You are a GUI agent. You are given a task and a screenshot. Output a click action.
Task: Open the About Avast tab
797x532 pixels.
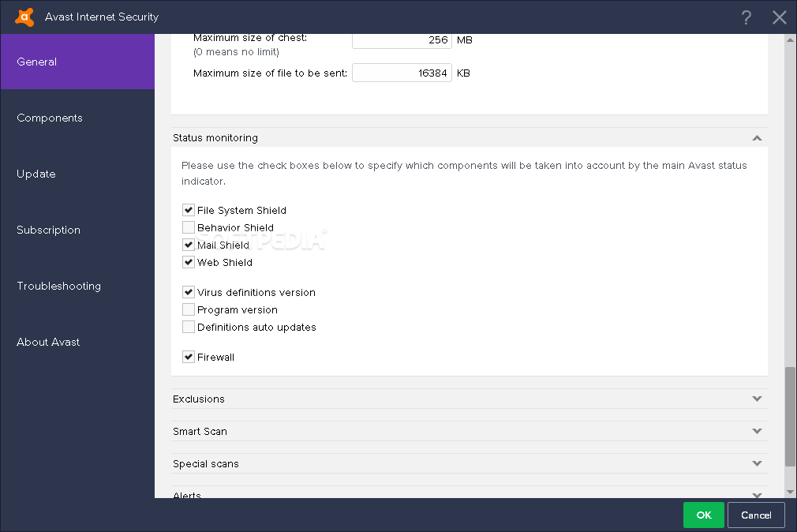[x=48, y=343]
